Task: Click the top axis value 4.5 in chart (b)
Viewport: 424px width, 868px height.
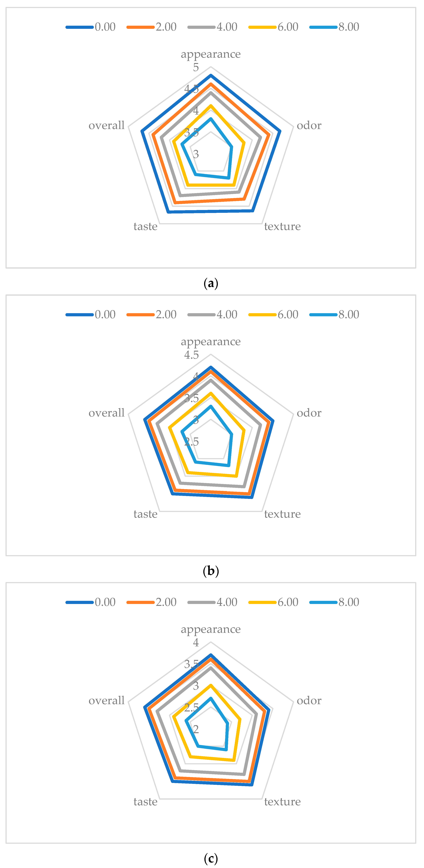Action: point(192,355)
